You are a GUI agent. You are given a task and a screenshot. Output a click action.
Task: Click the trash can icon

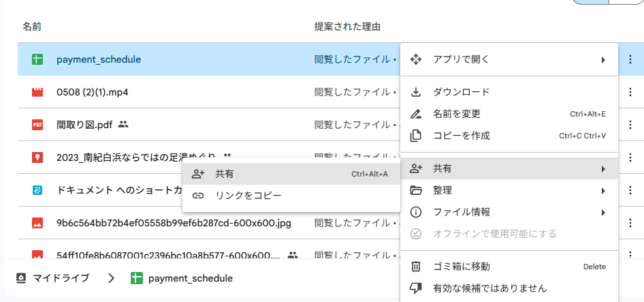pyautogui.click(x=416, y=267)
